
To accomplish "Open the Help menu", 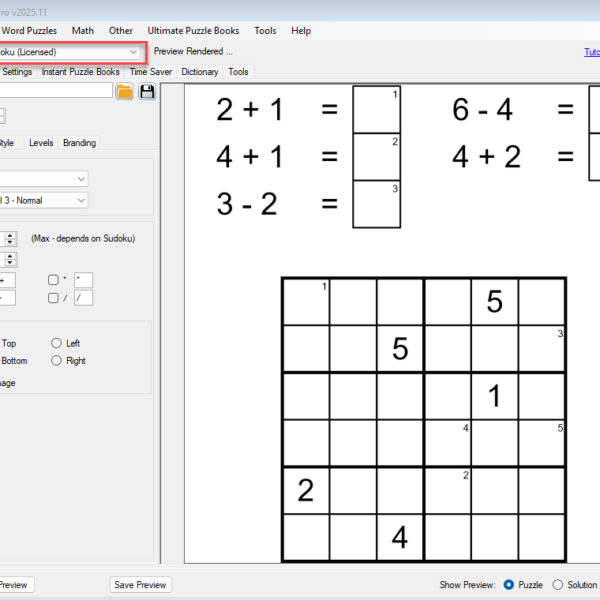I will coord(301,31).
